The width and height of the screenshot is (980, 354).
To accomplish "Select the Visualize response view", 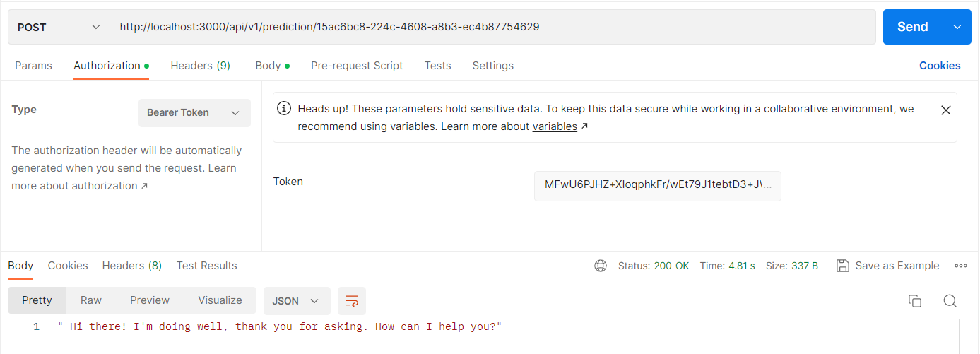I will coord(220,300).
